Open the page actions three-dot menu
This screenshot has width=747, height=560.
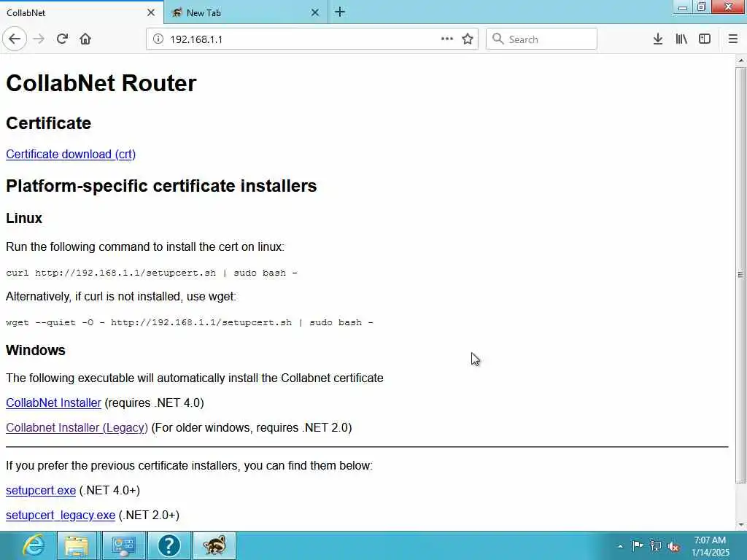447,39
